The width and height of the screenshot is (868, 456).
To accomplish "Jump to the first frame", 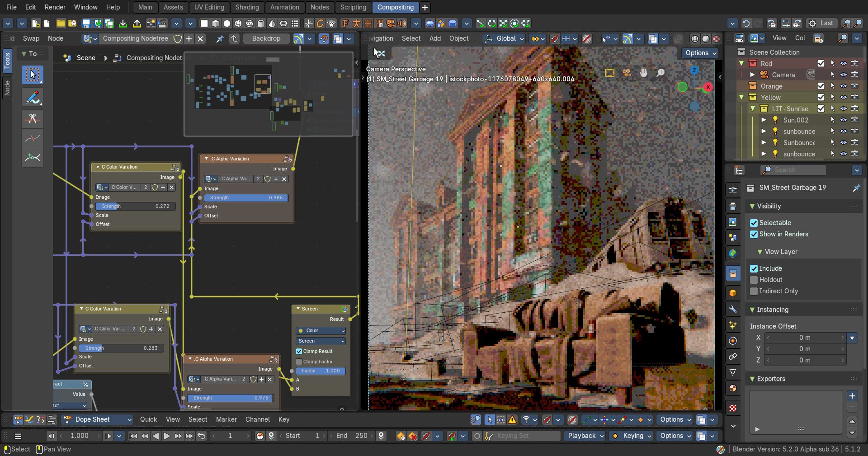I will [133, 436].
